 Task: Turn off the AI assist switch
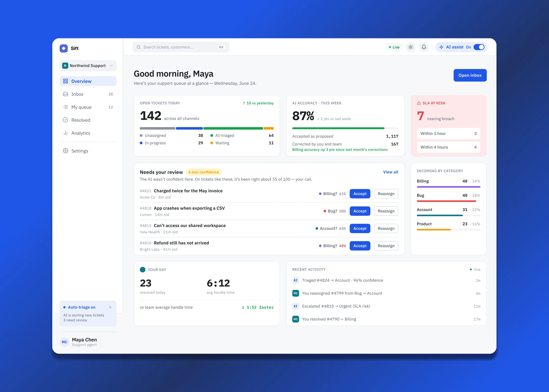pyautogui.click(x=479, y=47)
